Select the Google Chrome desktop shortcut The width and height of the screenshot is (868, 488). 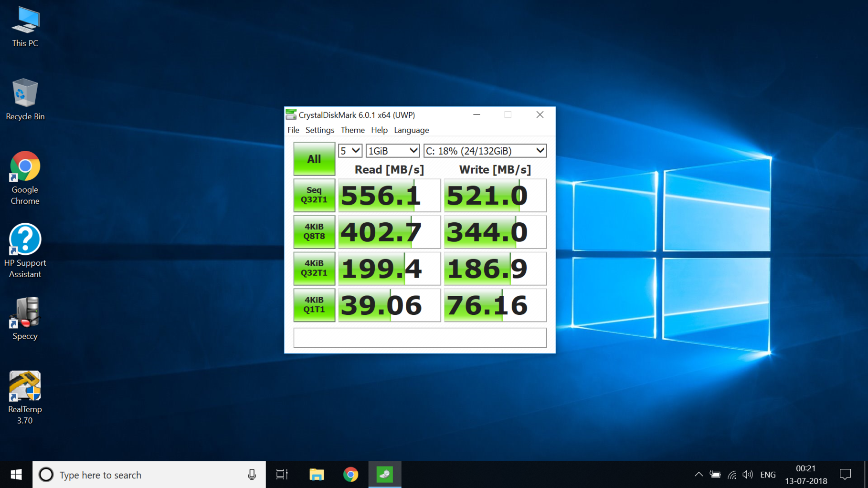[25, 178]
